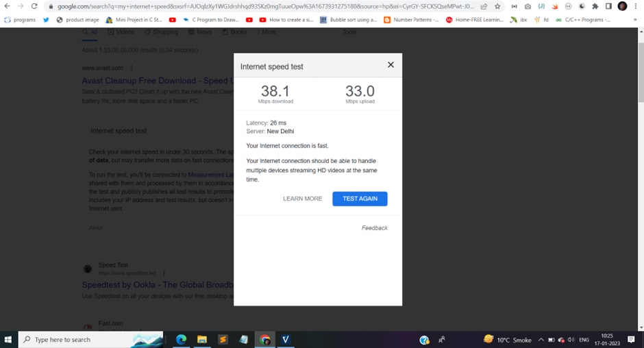Open options dots beside speedtest.net URL
The height and width of the screenshot is (348, 644).
164,273
